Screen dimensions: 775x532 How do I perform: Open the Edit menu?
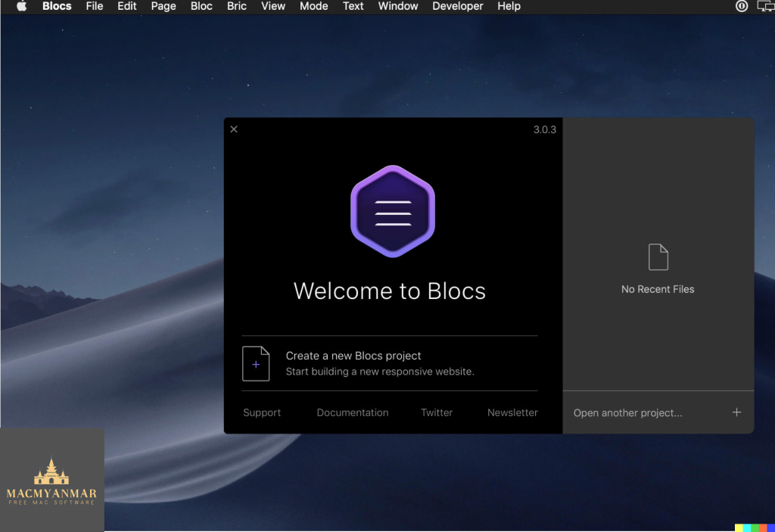127,6
